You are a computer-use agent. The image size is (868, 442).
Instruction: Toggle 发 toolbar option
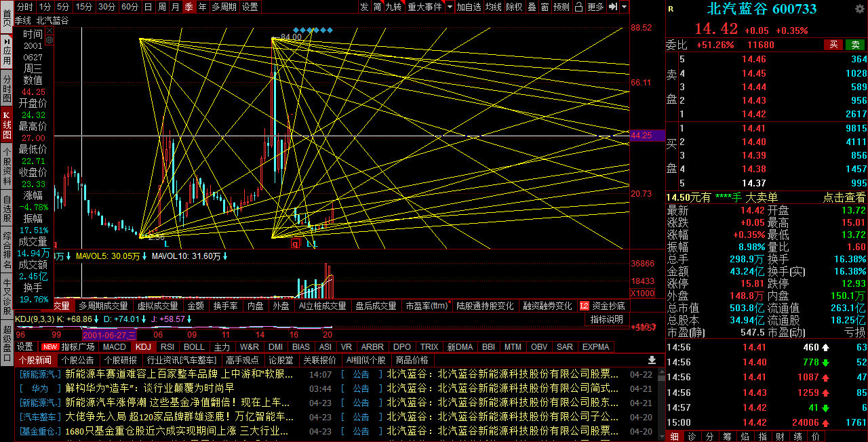(364, 7)
